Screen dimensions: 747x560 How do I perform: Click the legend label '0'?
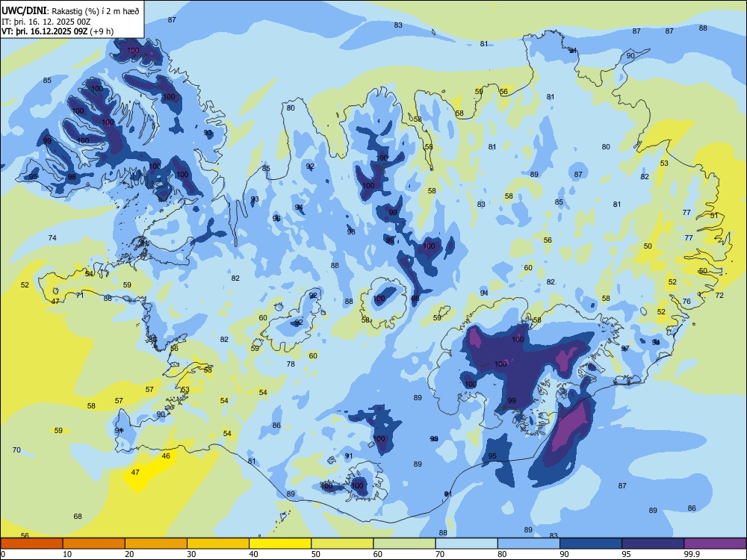pyautogui.click(x=3, y=554)
